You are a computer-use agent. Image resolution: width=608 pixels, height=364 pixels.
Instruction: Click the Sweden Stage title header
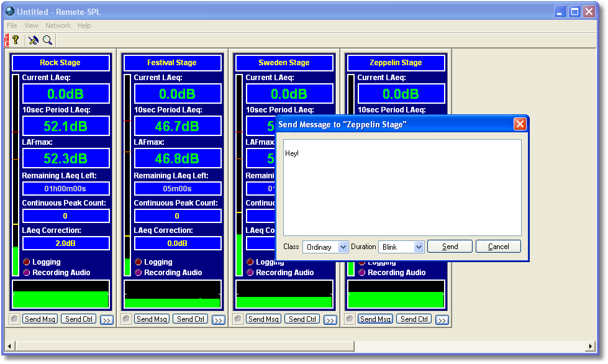(x=284, y=63)
